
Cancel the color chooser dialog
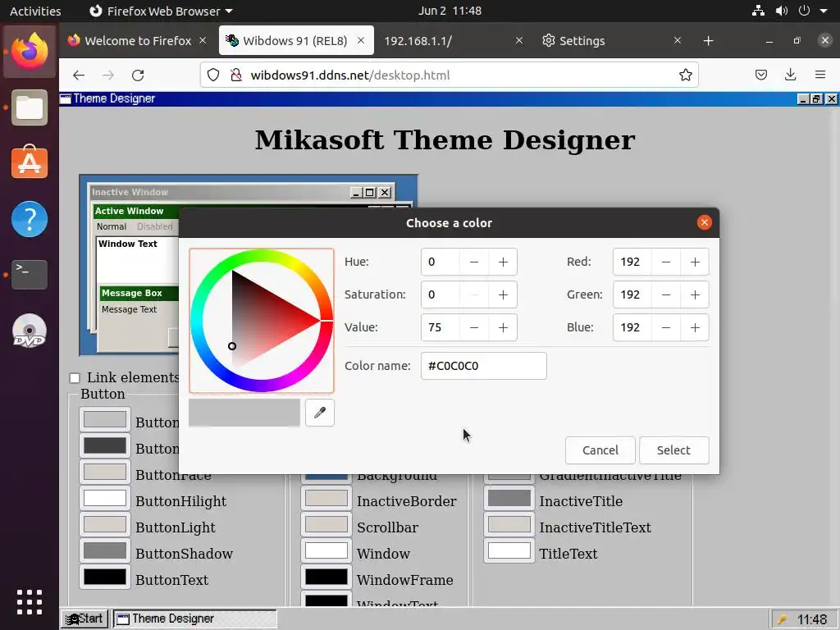tap(600, 450)
